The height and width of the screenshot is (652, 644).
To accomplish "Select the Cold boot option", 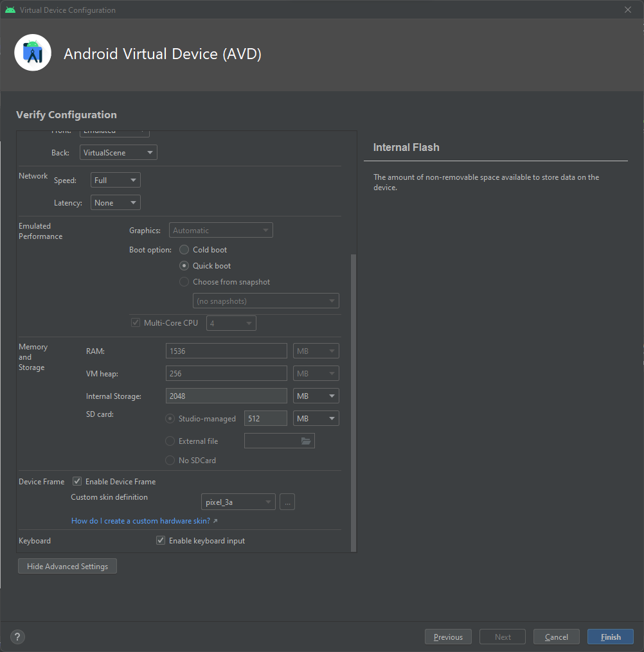I will [184, 249].
